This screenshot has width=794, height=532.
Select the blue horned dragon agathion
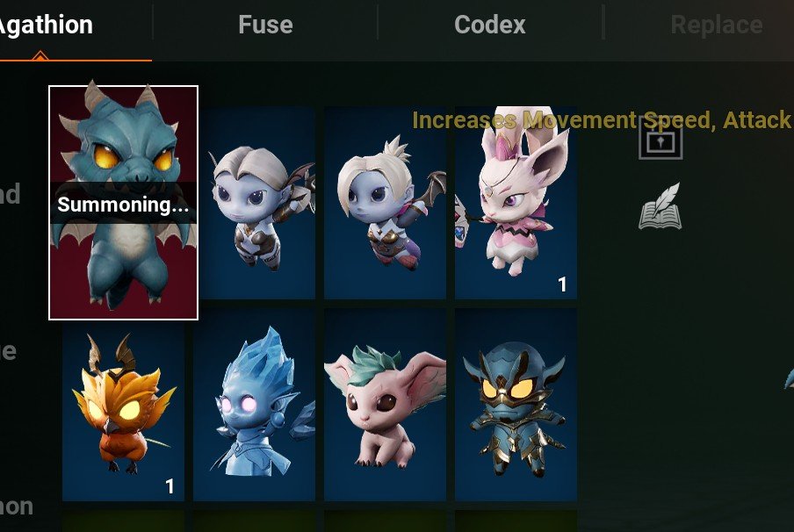(x=123, y=203)
